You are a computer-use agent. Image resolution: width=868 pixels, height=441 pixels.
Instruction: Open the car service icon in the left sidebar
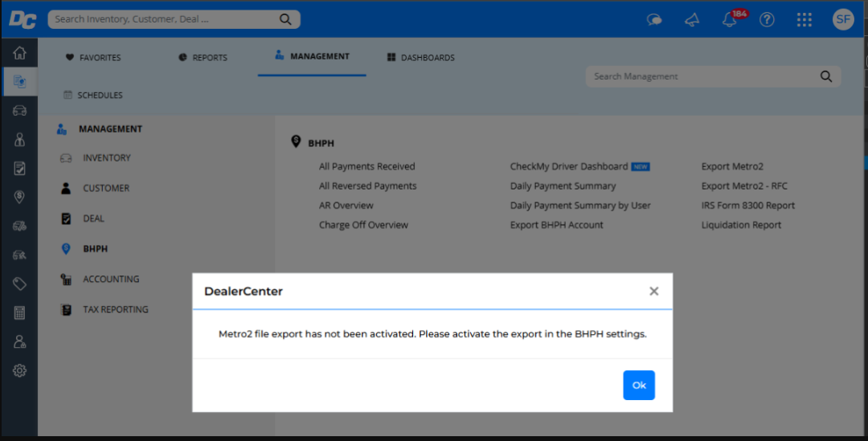(x=19, y=255)
